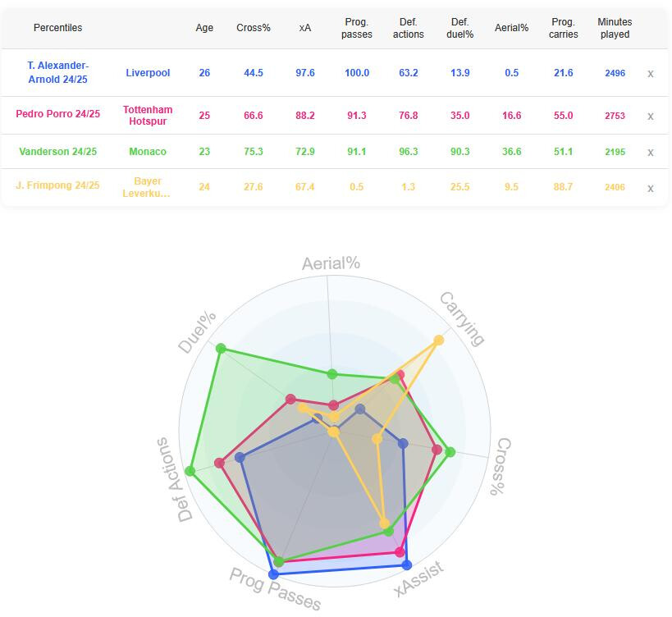
Task: Click the Liverpool team name
Action: coord(148,73)
